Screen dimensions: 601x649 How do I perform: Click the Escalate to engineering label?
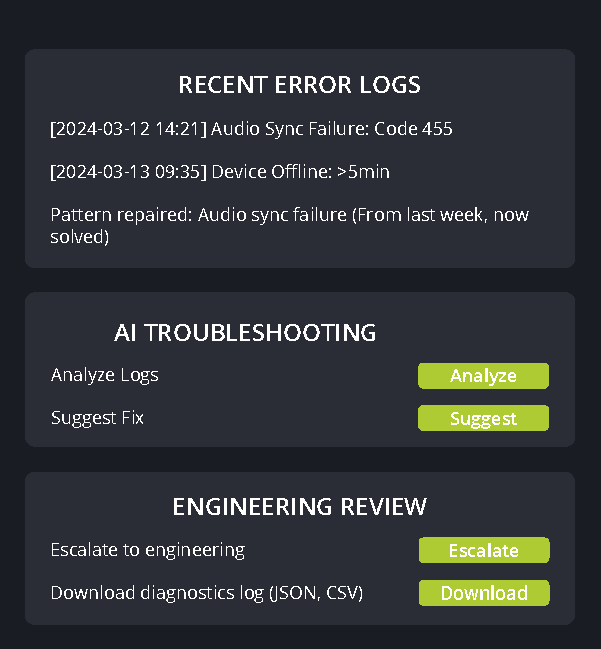click(x=148, y=550)
